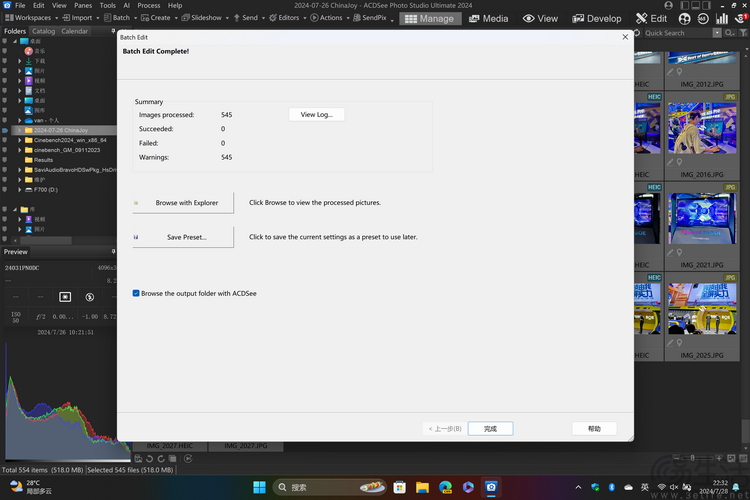Open Windows Start menu
The image size is (750, 500).
click(x=259, y=487)
